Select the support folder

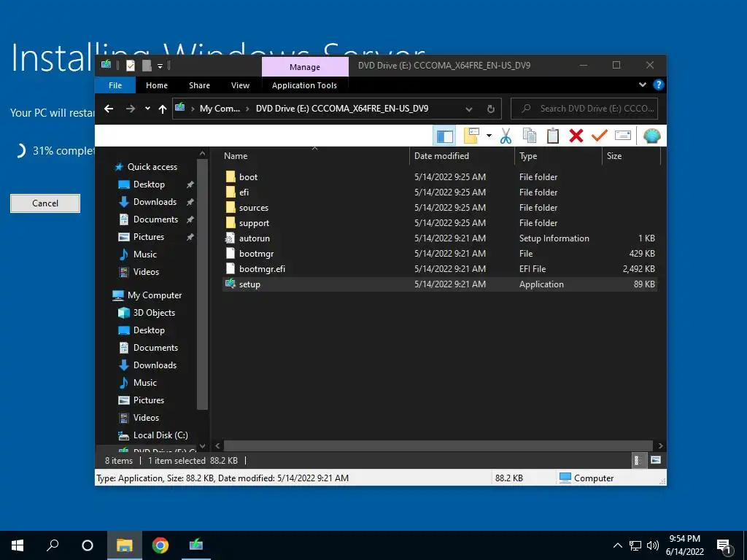(440, 223)
